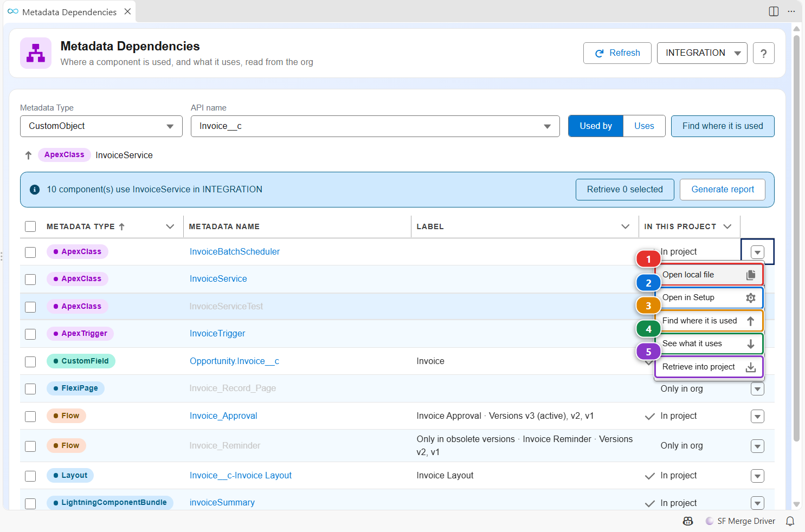Click the up arrow in Find where it is used
This screenshot has height=532, width=805.
coord(751,321)
